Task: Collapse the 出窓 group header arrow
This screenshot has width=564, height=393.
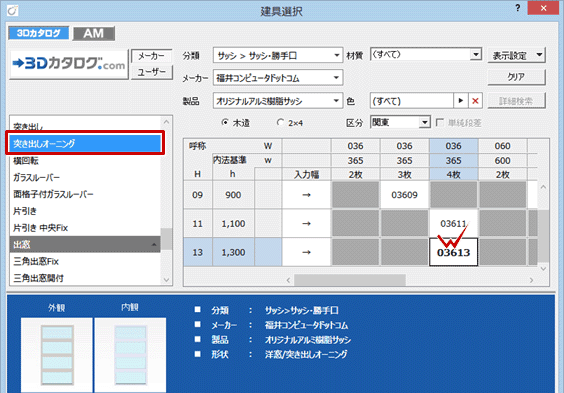Action: click(x=154, y=245)
